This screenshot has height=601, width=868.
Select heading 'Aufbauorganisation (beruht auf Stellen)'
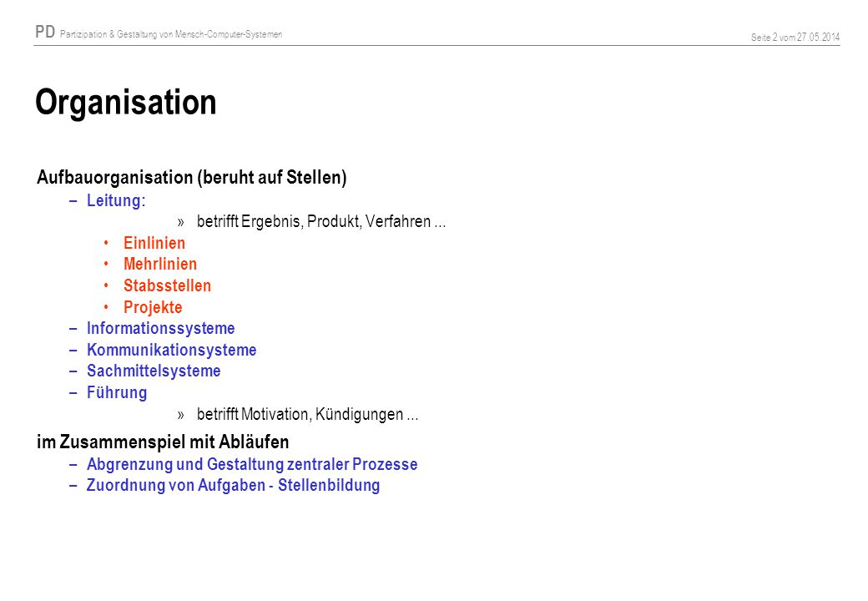(191, 178)
